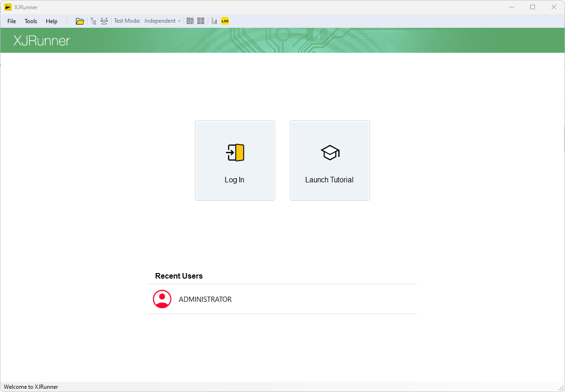This screenshot has height=392, width=565.
Task: Click the XJRunner logo in title bar
Action: tap(8, 7)
